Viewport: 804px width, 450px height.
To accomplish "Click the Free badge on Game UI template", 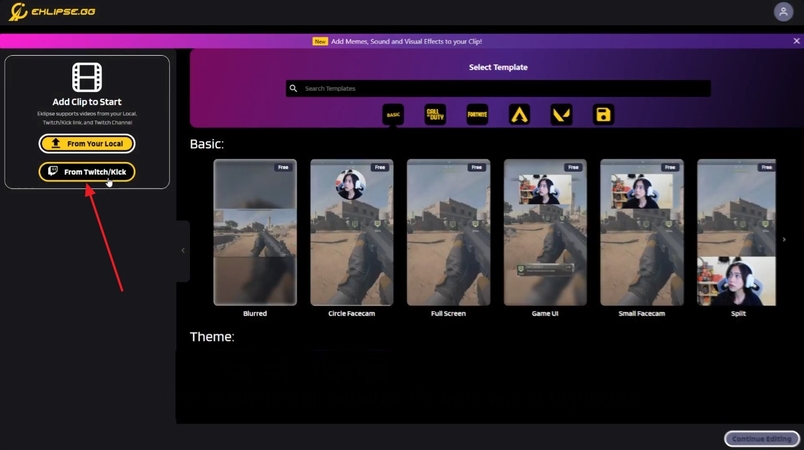I will coord(573,167).
